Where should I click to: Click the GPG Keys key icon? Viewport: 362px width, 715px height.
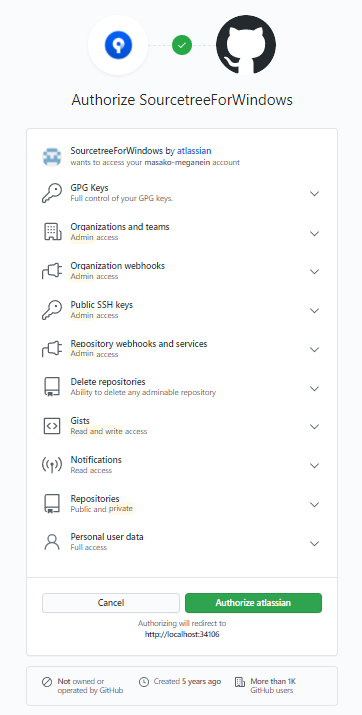tap(52, 193)
